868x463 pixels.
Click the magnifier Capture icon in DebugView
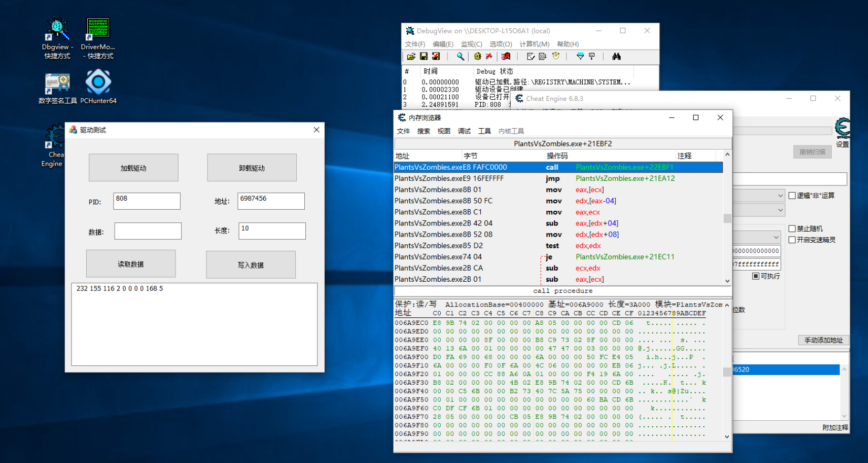(x=460, y=56)
